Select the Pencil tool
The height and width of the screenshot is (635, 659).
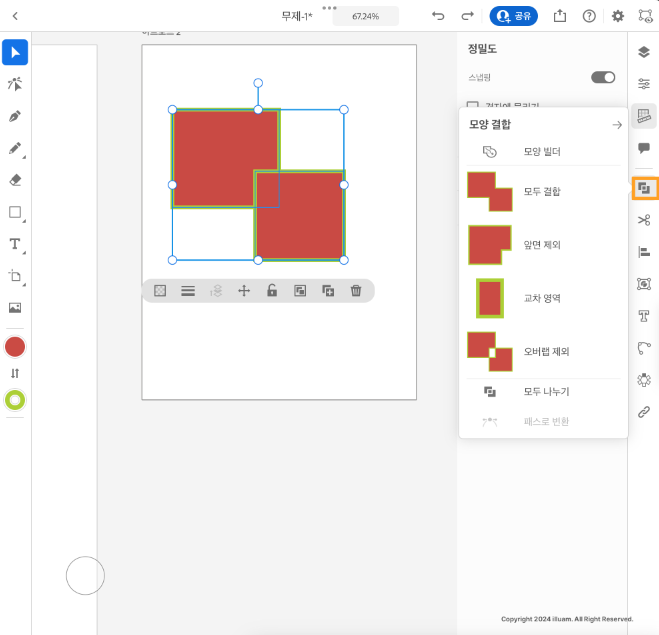15,148
